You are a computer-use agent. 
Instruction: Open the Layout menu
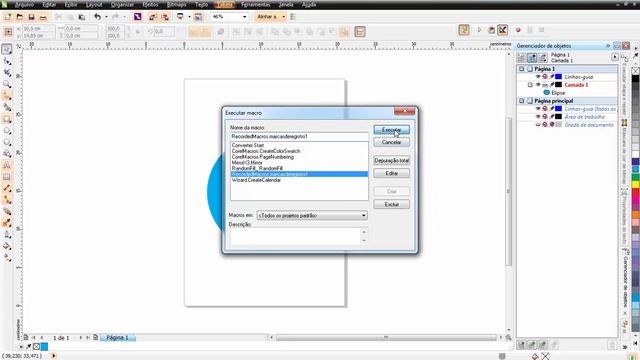94,4
